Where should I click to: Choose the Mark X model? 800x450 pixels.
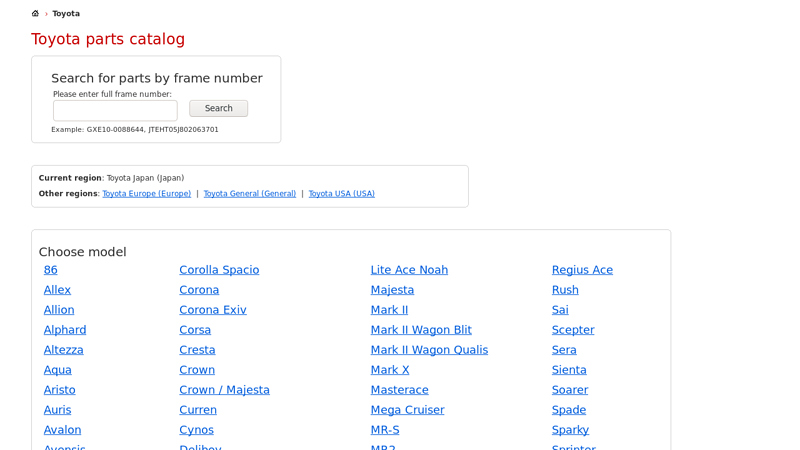coord(390,369)
